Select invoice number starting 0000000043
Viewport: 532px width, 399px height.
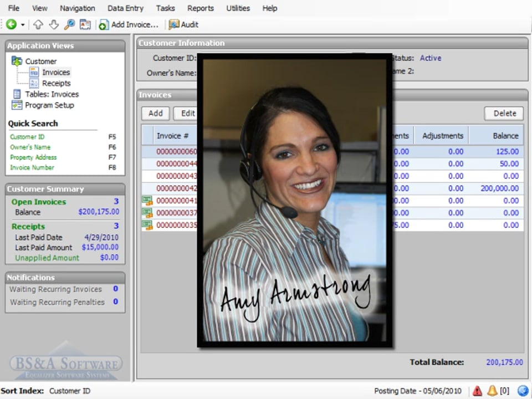click(176, 176)
